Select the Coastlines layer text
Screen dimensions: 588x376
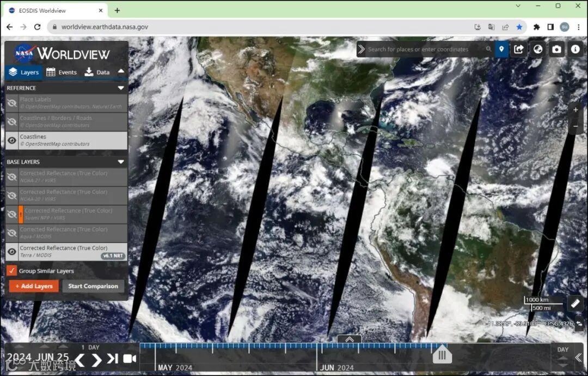[33, 137]
